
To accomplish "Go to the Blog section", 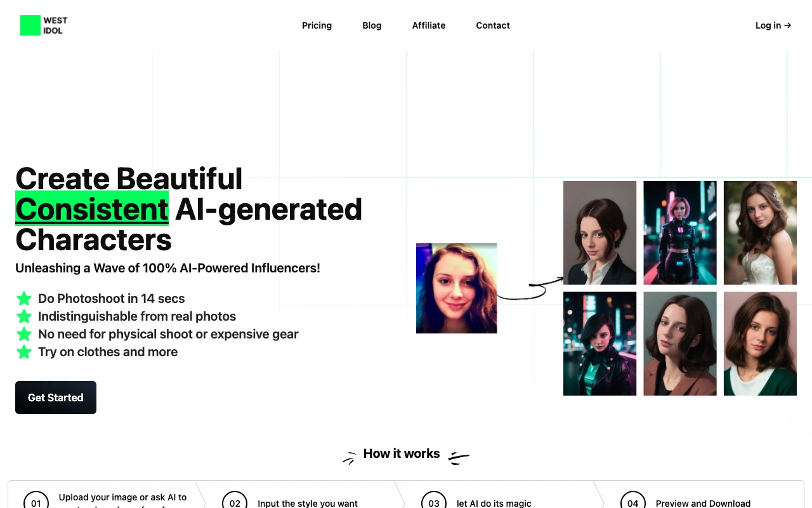I will tap(372, 25).
